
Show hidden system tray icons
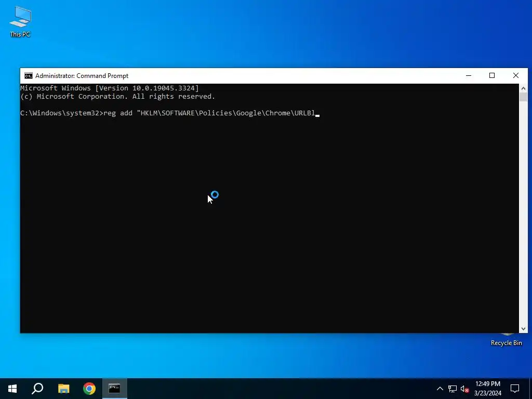pos(440,389)
